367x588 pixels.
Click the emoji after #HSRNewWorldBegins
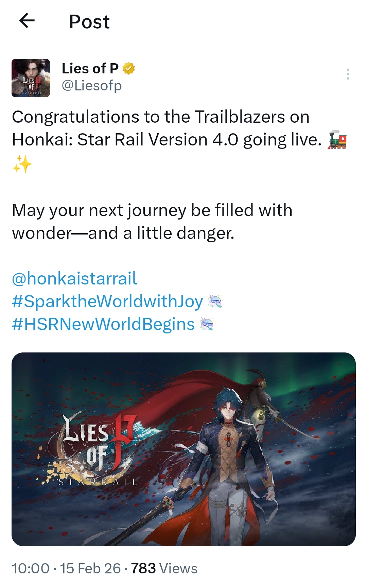tap(207, 324)
